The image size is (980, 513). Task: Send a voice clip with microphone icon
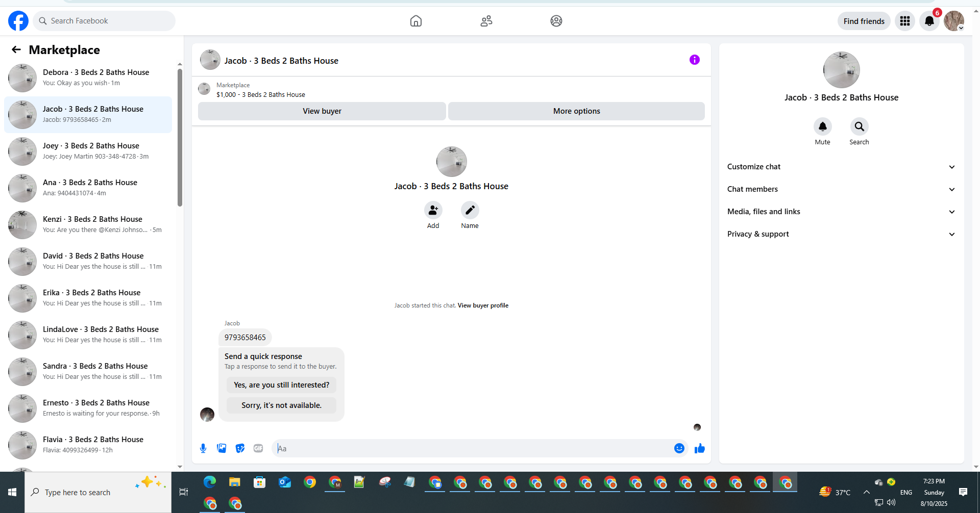coord(203,448)
